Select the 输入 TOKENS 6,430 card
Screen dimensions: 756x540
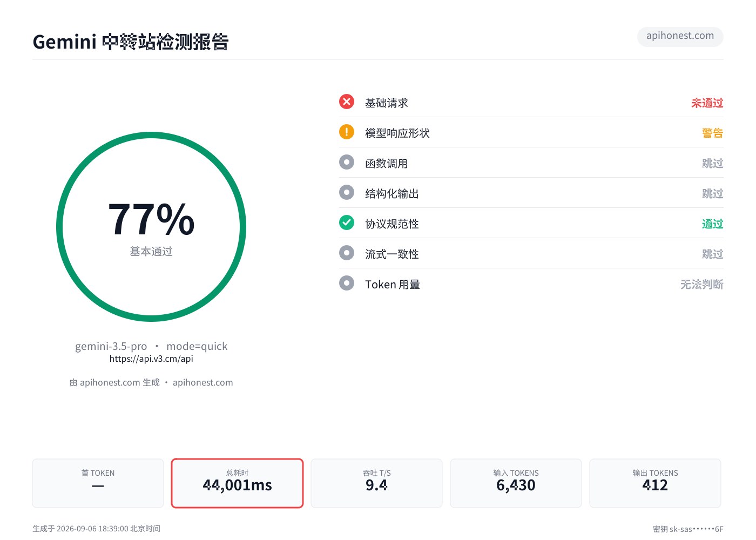coord(516,483)
